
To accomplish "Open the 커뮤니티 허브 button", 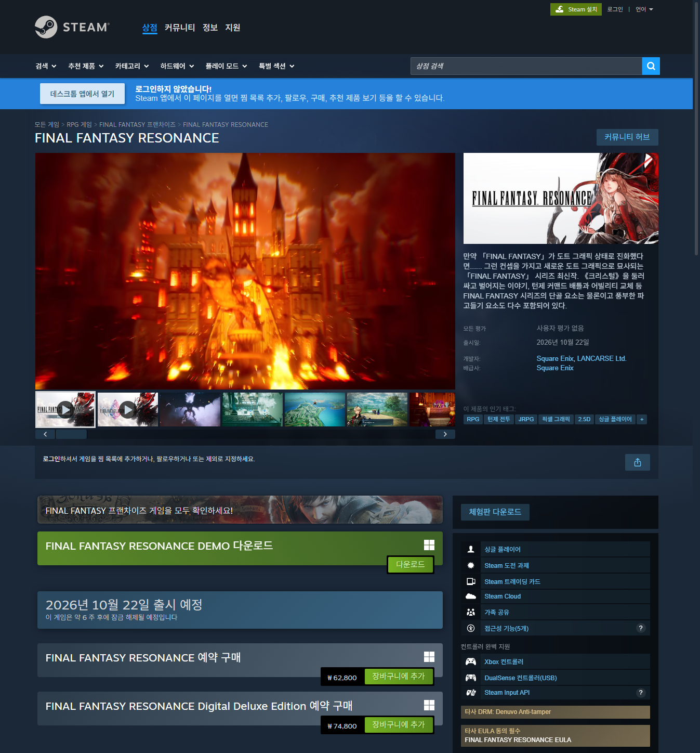I will [x=627, y=137].
